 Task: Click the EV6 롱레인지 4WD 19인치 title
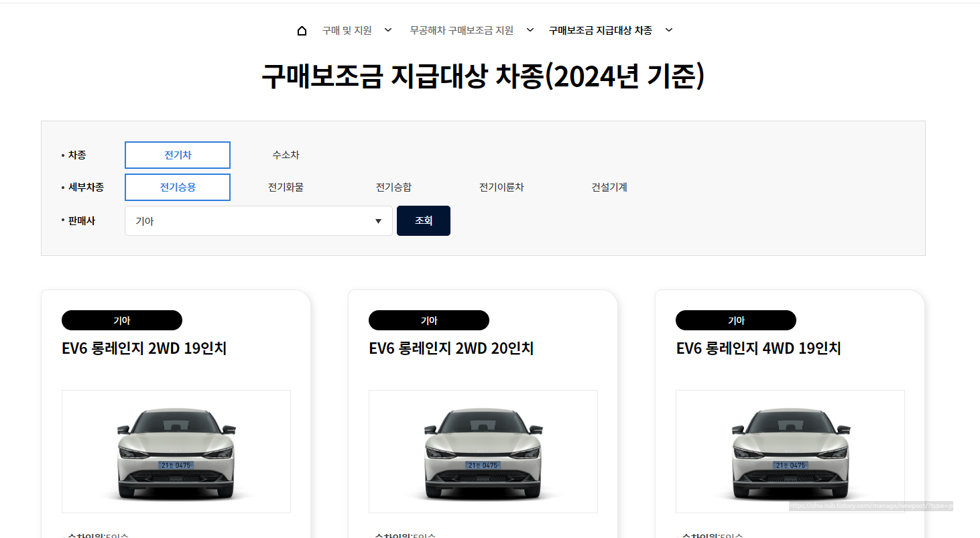758,348
